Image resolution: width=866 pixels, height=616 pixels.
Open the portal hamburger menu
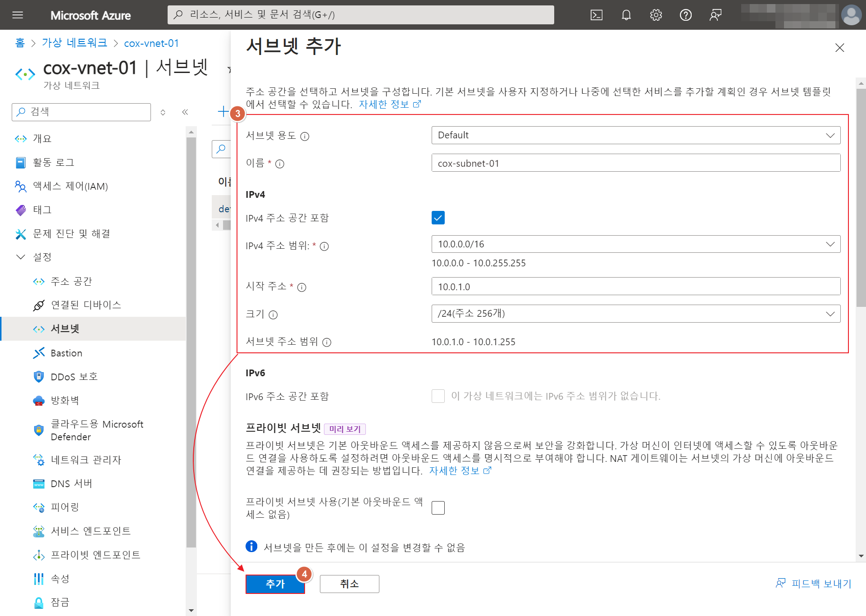coord(18,15)
